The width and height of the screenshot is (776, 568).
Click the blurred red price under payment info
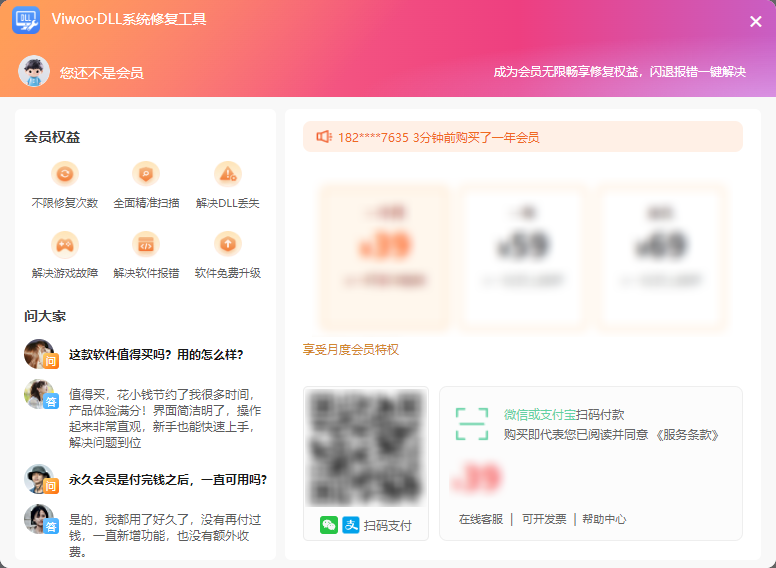(476, 477)
